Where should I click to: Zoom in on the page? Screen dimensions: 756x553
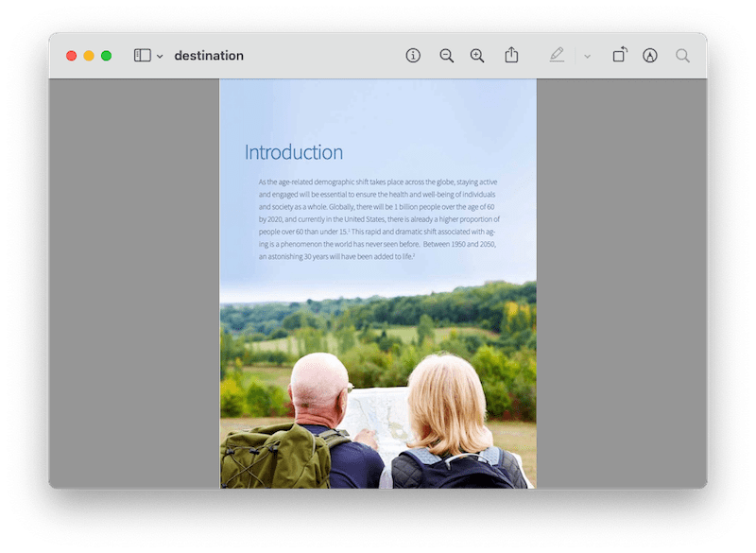(x=477, y=56)
